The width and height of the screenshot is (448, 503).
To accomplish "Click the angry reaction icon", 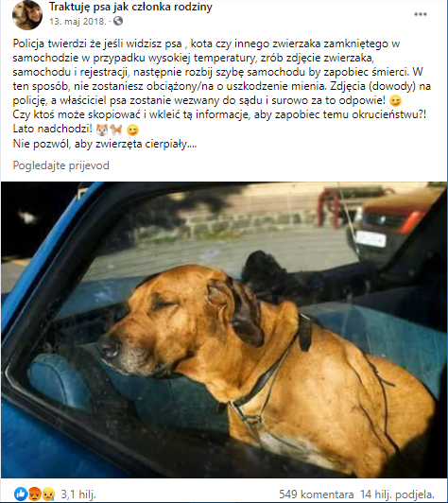I will coord(35,494).
